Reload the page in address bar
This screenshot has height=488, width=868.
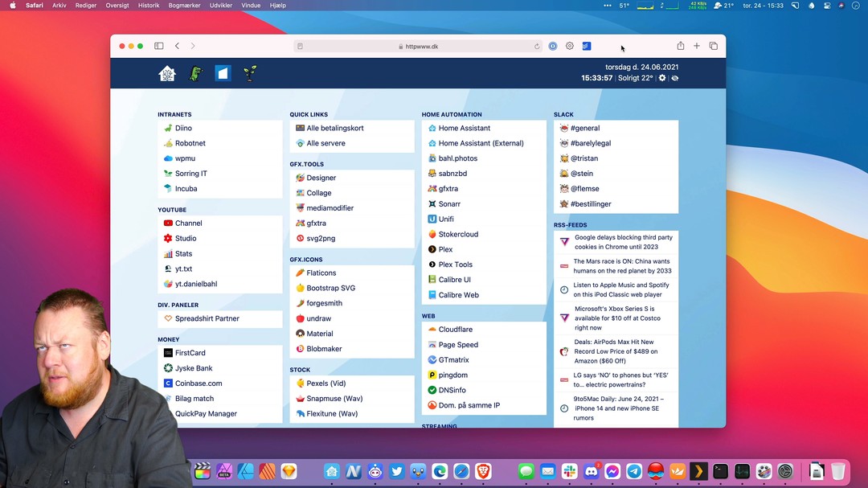point(537,47)
